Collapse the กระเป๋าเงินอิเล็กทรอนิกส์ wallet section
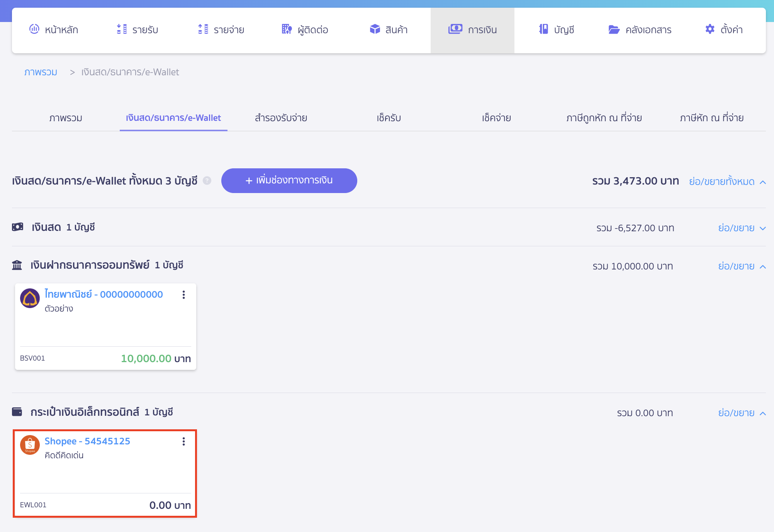774x532 pixels. pos(740,413)
